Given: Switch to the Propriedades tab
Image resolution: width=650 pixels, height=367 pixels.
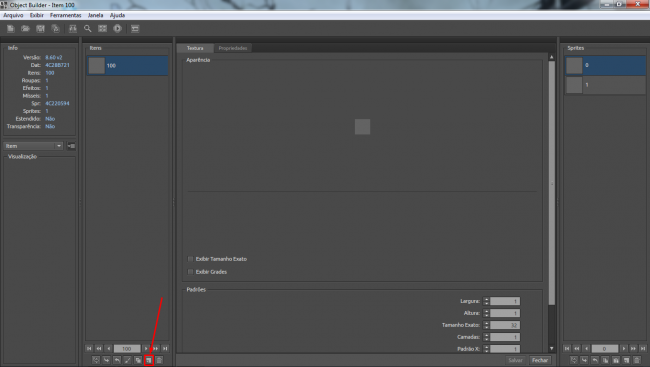Looking at the screenshot, I should coord(233,48).
